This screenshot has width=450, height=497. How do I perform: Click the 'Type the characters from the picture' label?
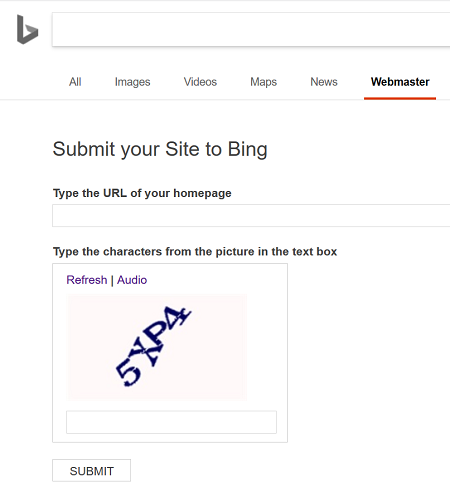point(195,251)
